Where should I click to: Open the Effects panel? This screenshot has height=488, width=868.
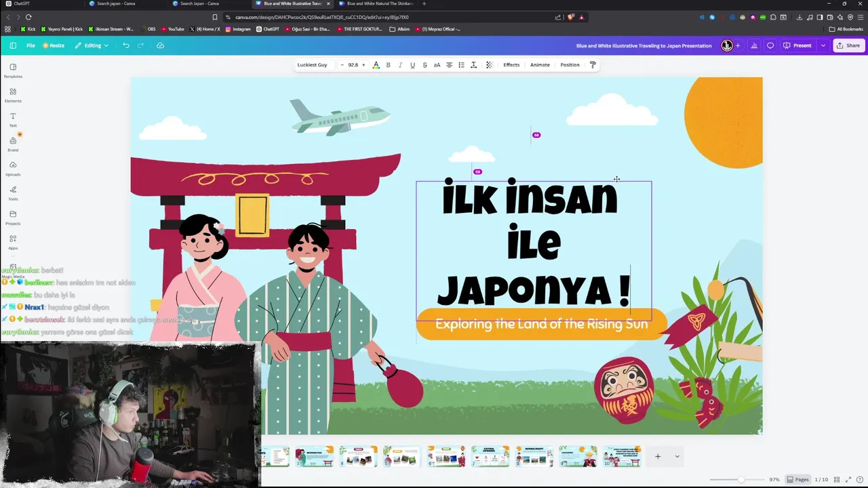(511, 65)
